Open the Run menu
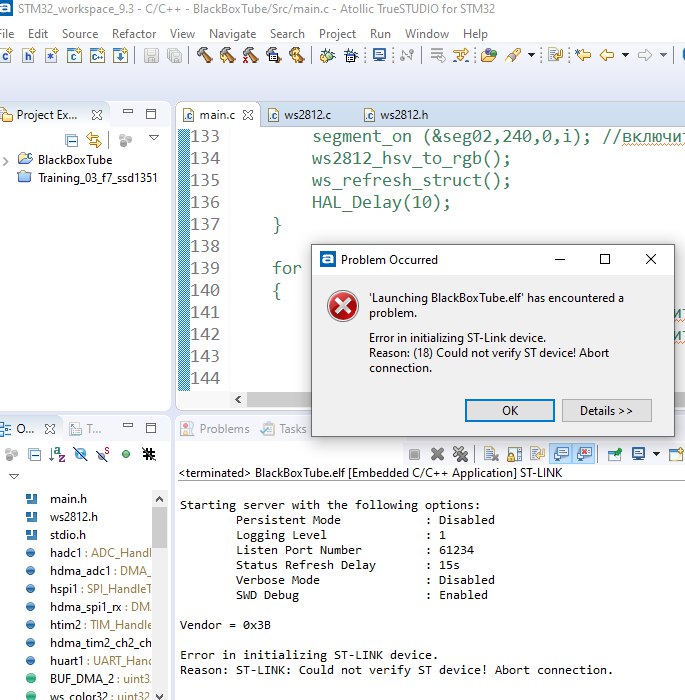This screenshot has width=685, height=700. pyautogui.click(x=380, y=34)
